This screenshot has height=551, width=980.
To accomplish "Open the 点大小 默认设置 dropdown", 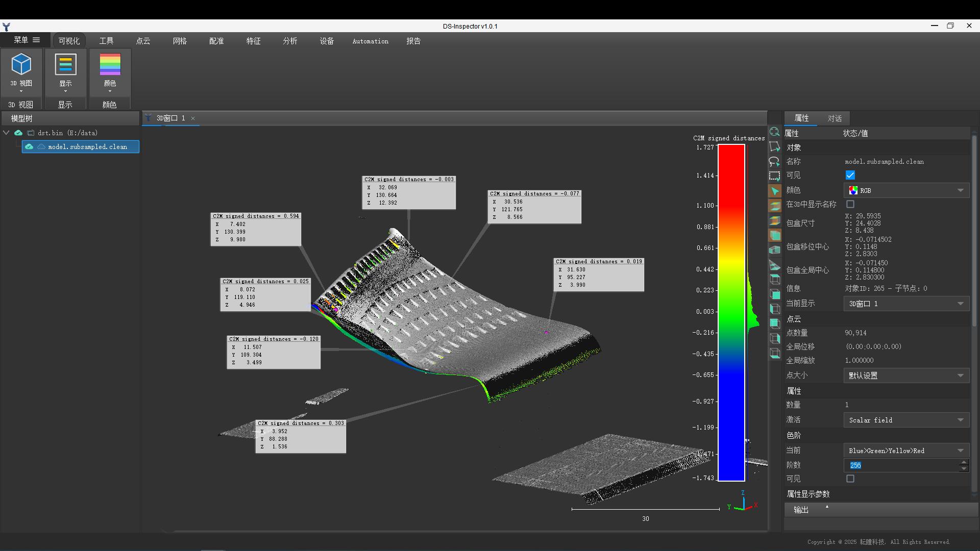I will click(x=906, y=375).
